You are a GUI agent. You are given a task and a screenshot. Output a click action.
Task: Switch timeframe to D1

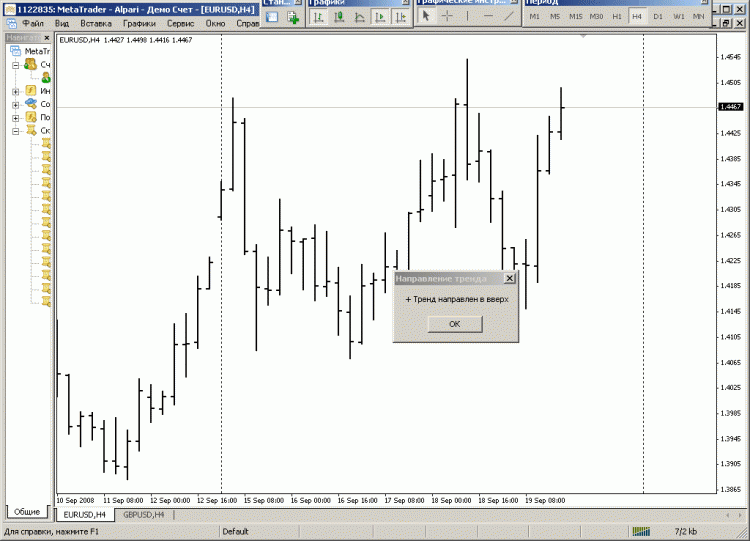[658, 16]
